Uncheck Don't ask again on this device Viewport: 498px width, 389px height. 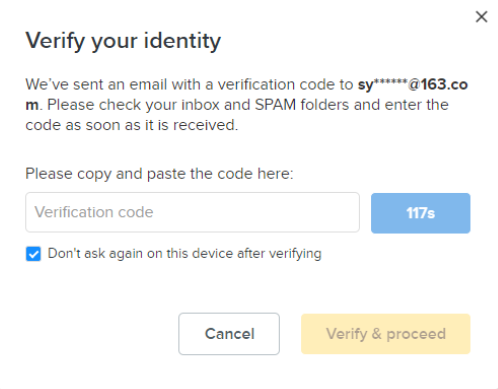pyautogui.click(x=33, y=254)
